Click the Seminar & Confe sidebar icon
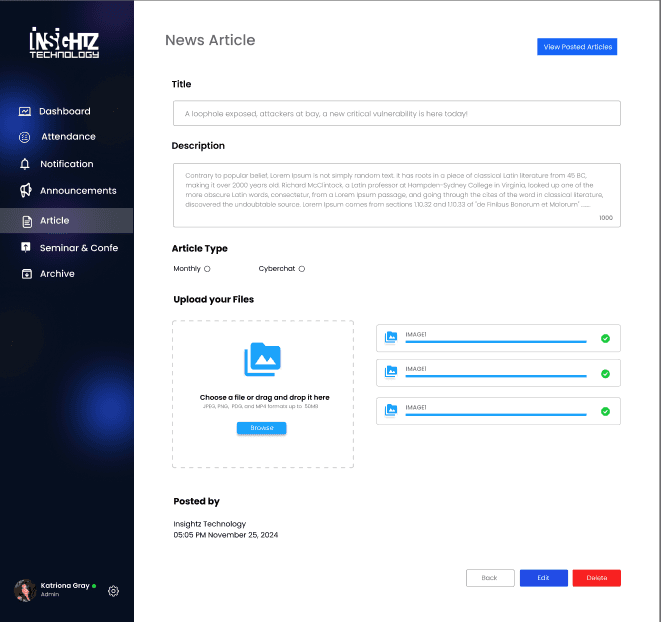This screenshot has width=661, height=622. pos(25,247)
